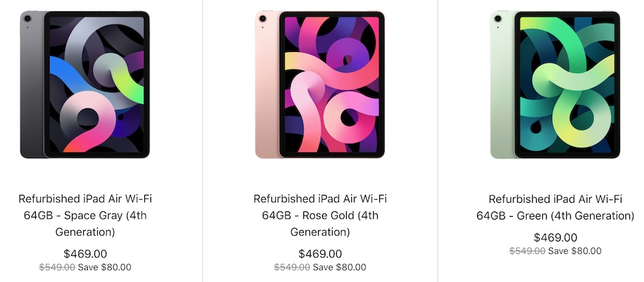Image resolution: width=644 pixels, height=282 pixels.
Task: Click Save $80.00 text for Green iPad
Action: (x=575, y=251)
